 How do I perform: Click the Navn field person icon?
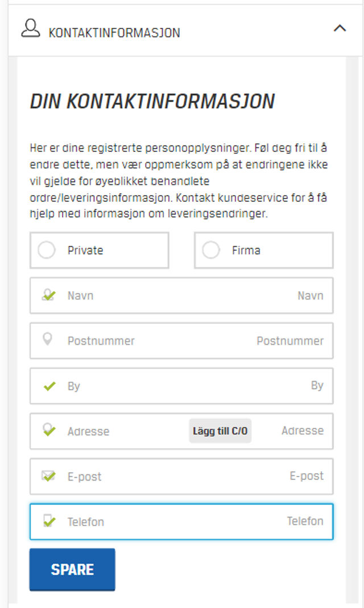tap(49, 295)
